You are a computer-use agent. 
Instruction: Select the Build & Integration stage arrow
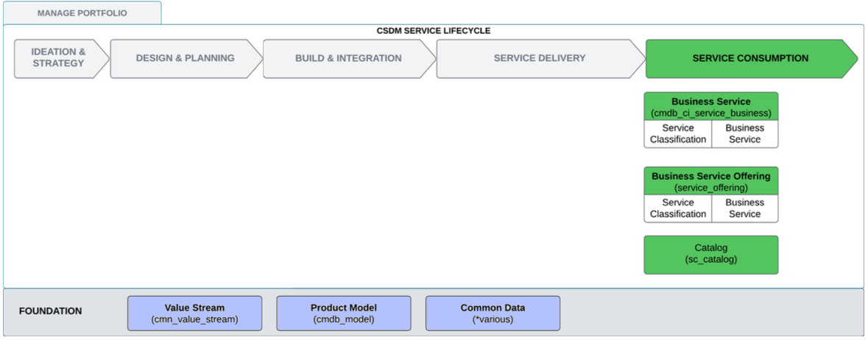point(349,58)
